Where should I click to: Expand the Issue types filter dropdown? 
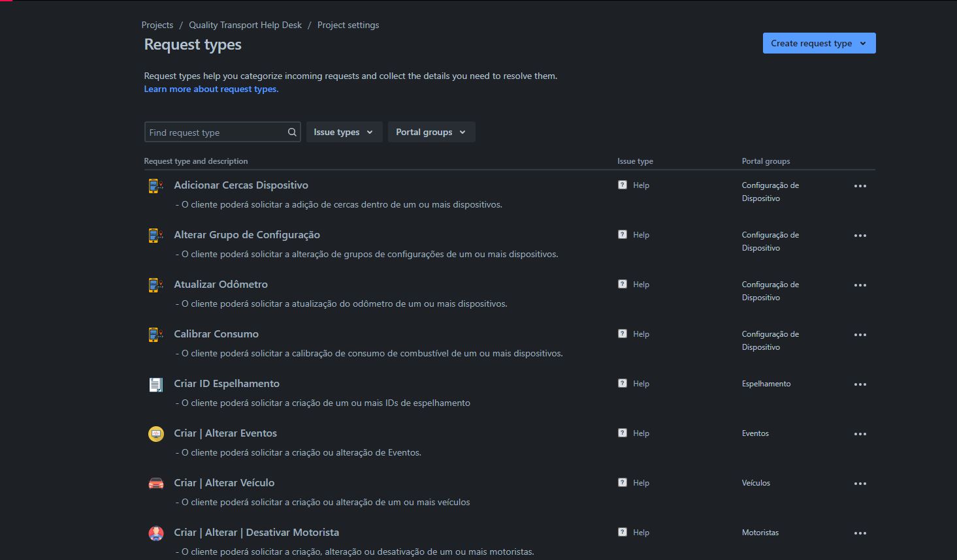(344, 132)
